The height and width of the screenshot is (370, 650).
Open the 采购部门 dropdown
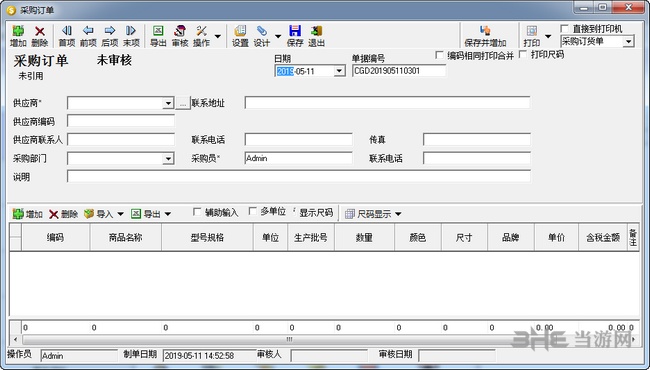pyautogui.click(x=168, y=159)
